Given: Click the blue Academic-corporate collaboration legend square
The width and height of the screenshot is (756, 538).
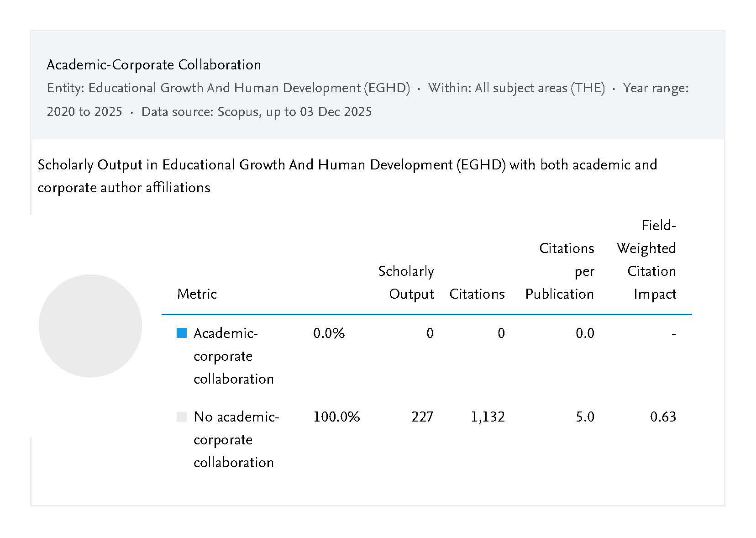Looking at the screenshot, I should 182,333.
